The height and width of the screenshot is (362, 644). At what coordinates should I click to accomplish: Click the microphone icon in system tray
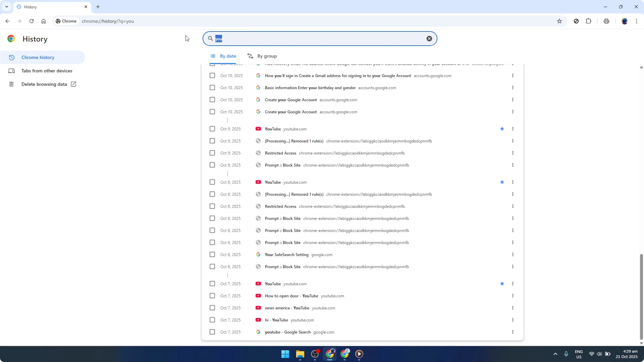tap(566, 354)
